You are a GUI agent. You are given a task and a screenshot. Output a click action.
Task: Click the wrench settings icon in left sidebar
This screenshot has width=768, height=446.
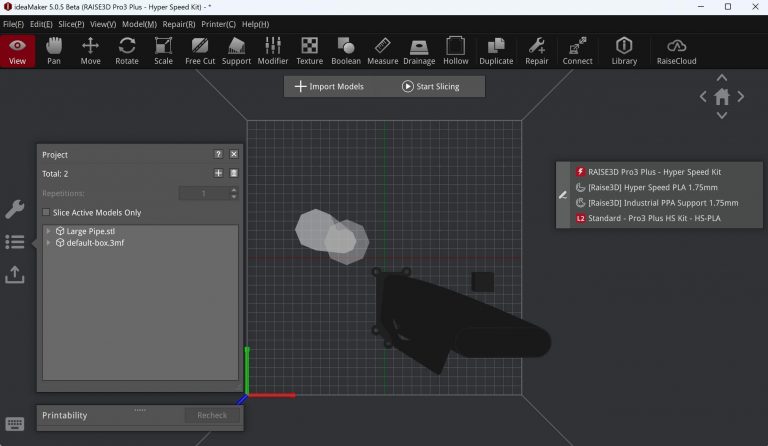(15, 209)
